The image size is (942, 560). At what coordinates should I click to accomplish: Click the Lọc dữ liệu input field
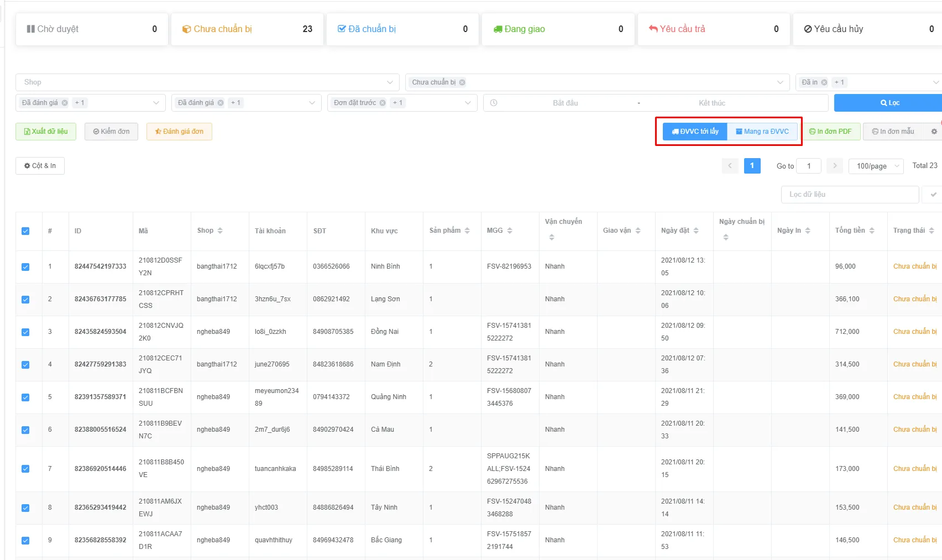click(x=850, y=195)
